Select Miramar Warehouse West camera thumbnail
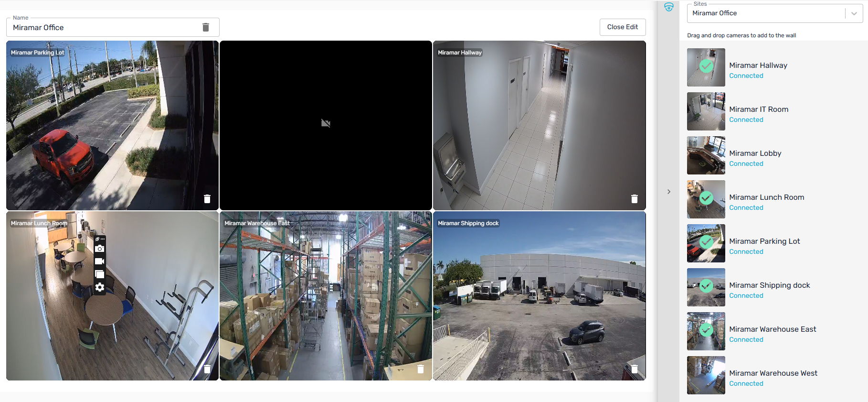Viewport: 868px width, 402px height. (x=706, y=375)
